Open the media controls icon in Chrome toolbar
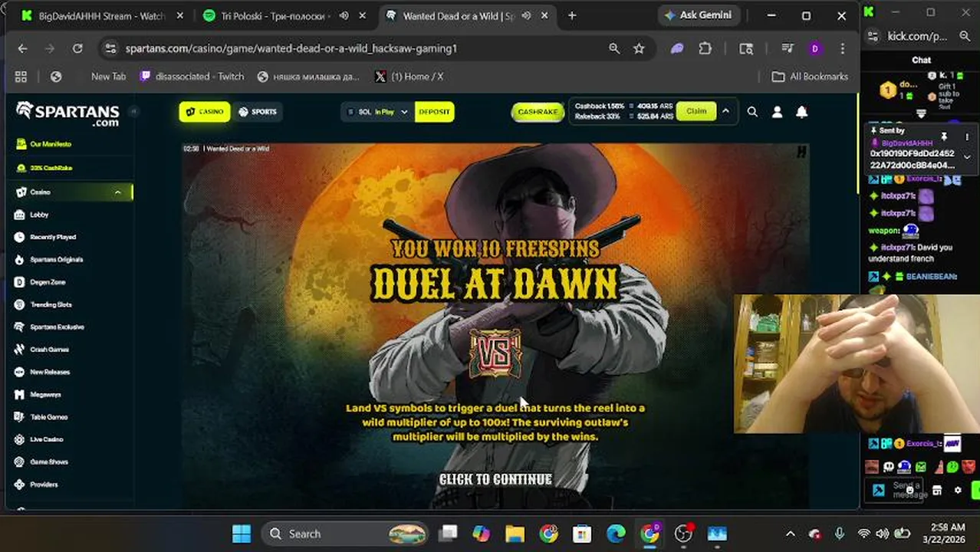The height and width of the screenshot is (552, 980). pyautogui.click(x=788, y=48)
